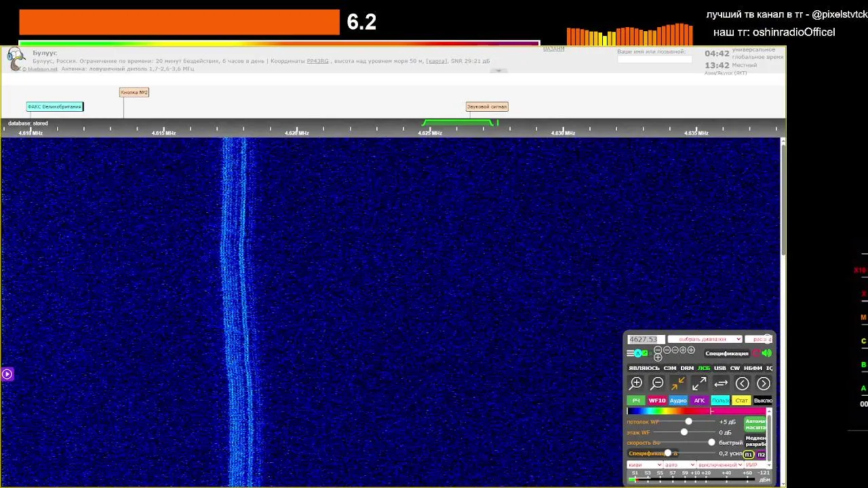Open the 'выключенный' dropdown
The image size is (868, 488).
coord(720,465)
